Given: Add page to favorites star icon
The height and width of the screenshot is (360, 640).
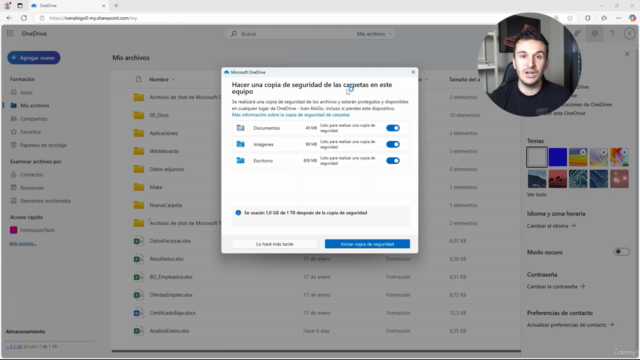Looking at the screenshot, I should tap(570, 18).
